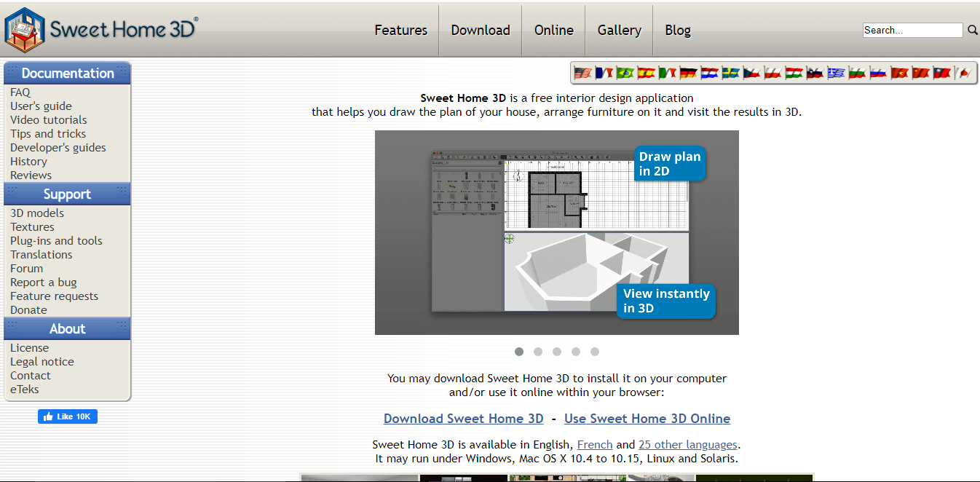Open the 25 other languages link

(x=688, y=444)
